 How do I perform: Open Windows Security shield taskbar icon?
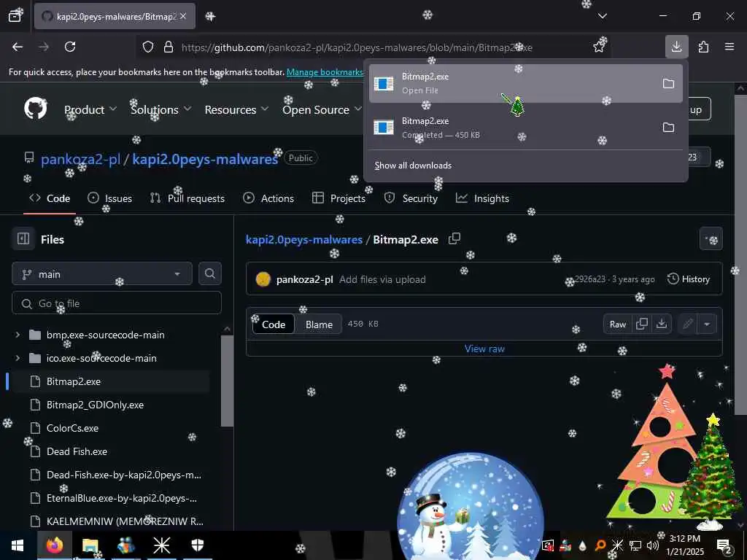point(197,545)
